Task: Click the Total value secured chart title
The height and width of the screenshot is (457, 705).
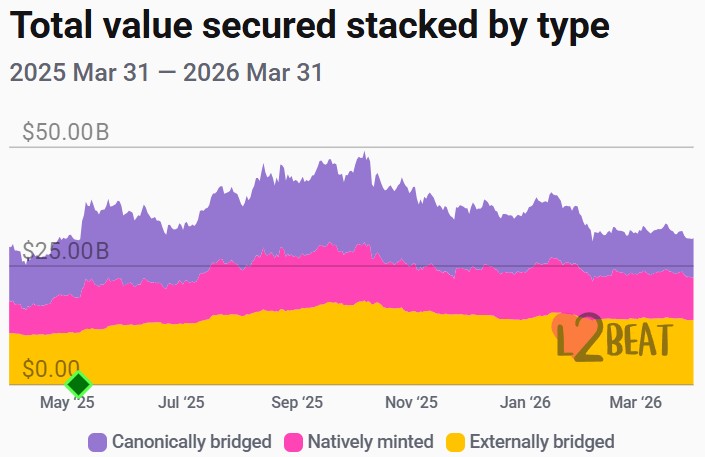Action: (309, 27)
